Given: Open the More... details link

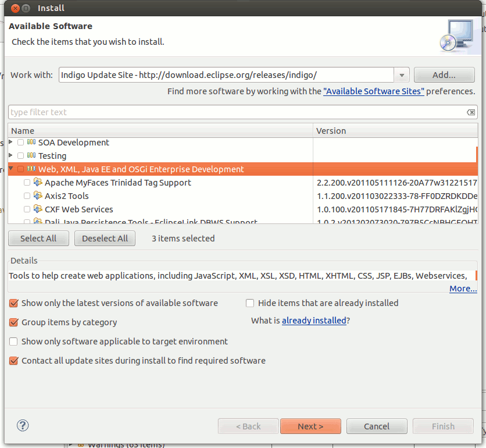Looking at the screenshot, I should pos(463,289).
